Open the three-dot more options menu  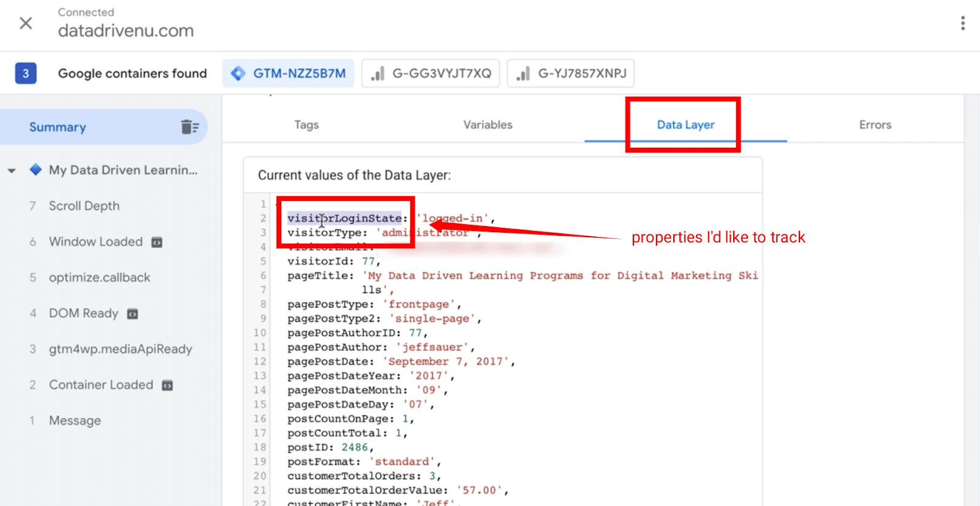[x=963, y=23]
